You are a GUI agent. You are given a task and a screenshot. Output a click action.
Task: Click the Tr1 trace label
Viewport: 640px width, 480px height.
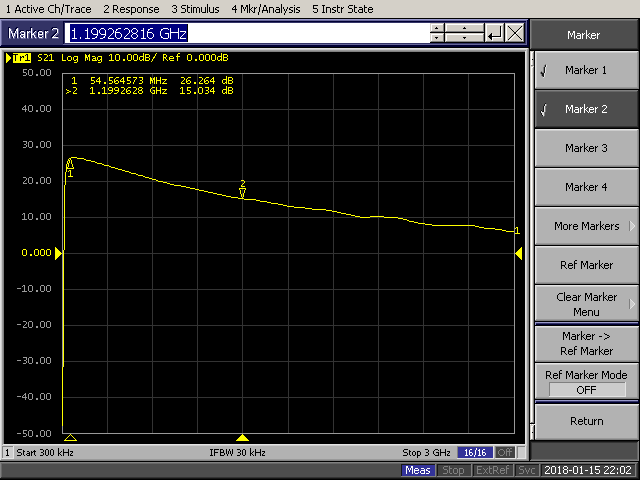(19, 59)
